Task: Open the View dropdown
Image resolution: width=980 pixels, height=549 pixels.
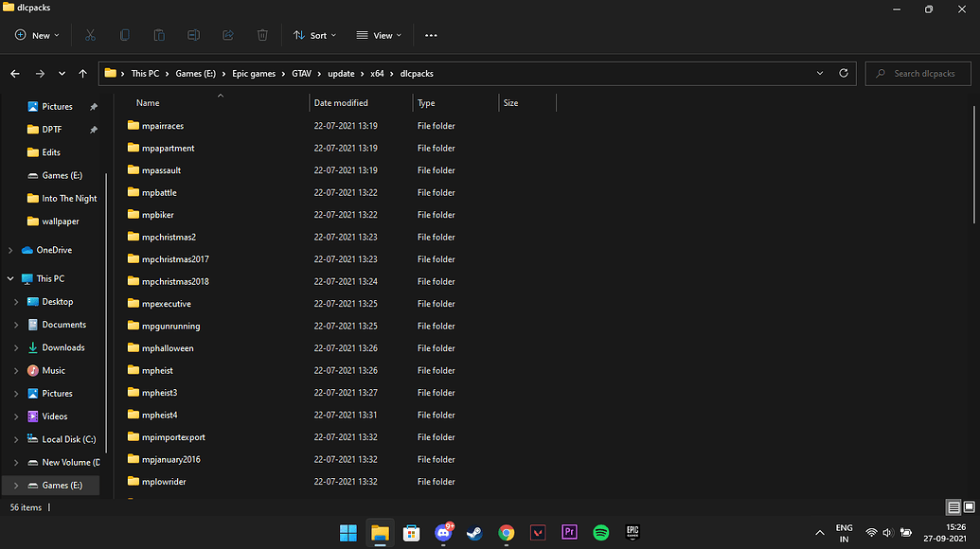Action: 378,35
